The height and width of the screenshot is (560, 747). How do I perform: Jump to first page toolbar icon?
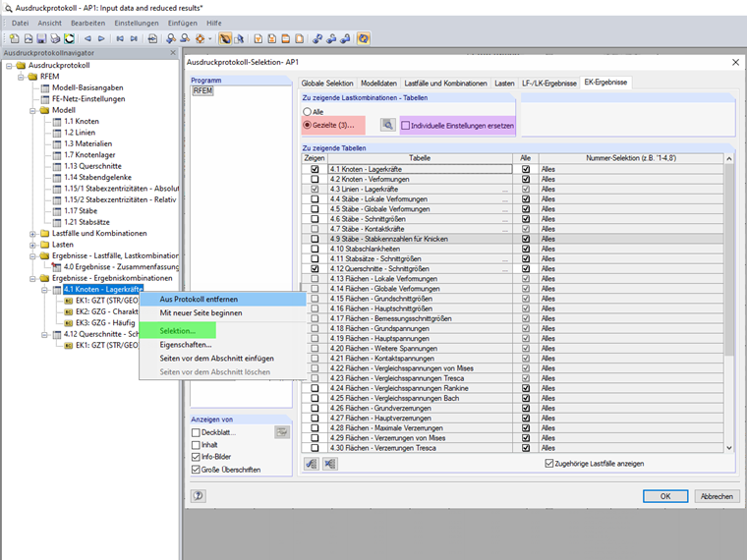tap(120, 38)
